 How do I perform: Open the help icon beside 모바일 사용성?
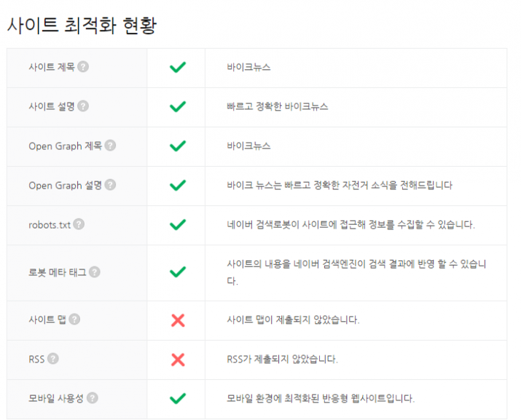coord(93,397)
